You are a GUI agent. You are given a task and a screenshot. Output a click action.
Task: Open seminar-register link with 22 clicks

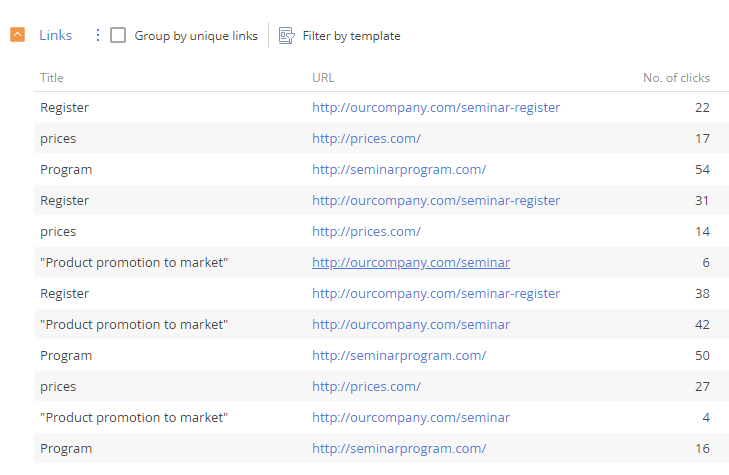coord(436,107)
